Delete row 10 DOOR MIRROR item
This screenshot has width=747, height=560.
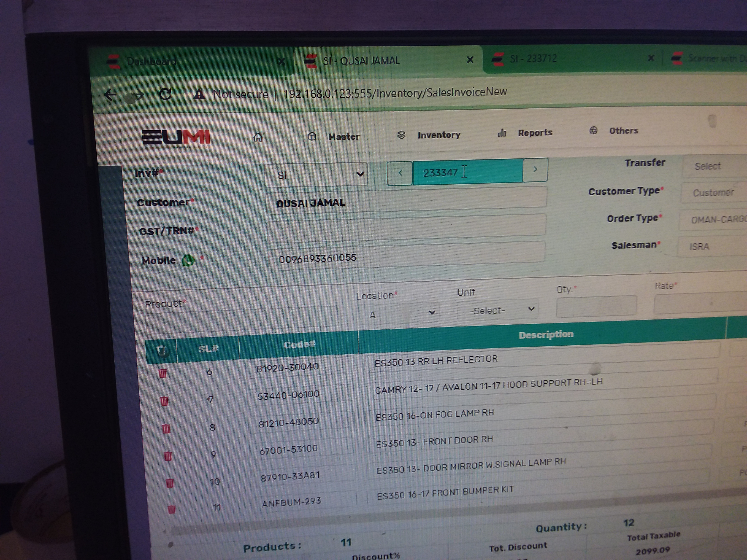point(170,483)
